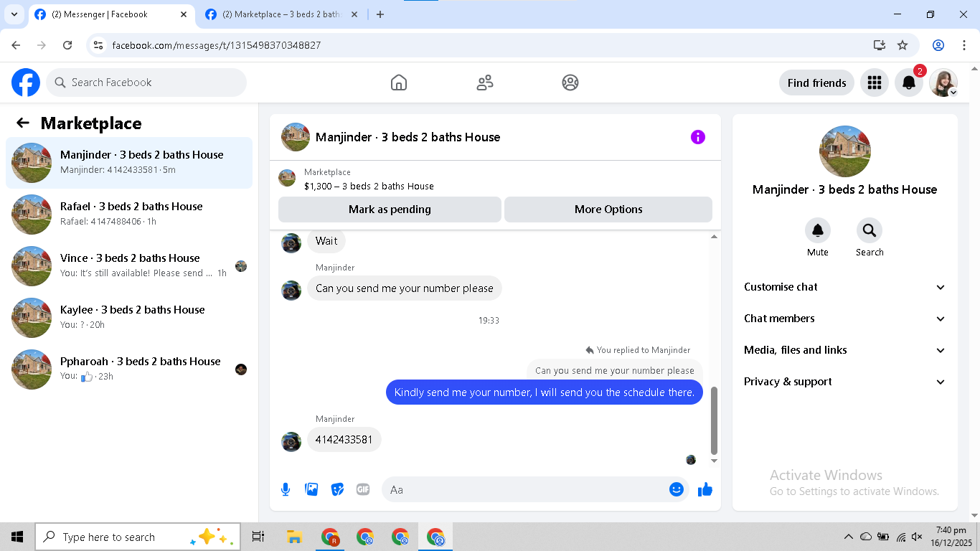
Task: Choose a sticker
Action: click(x=337, y=489)
